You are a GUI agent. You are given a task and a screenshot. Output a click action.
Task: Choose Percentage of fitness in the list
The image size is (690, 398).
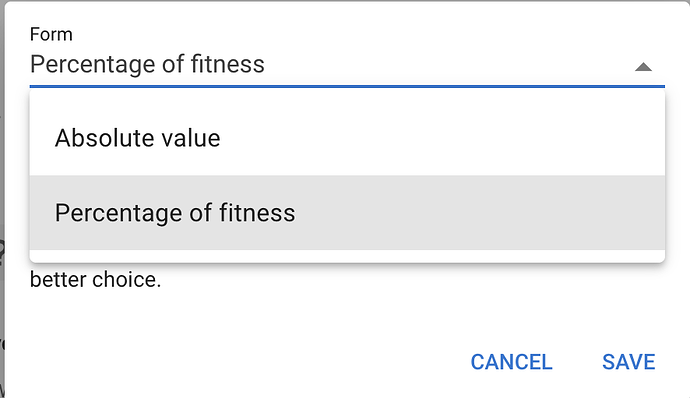(347, 213)
